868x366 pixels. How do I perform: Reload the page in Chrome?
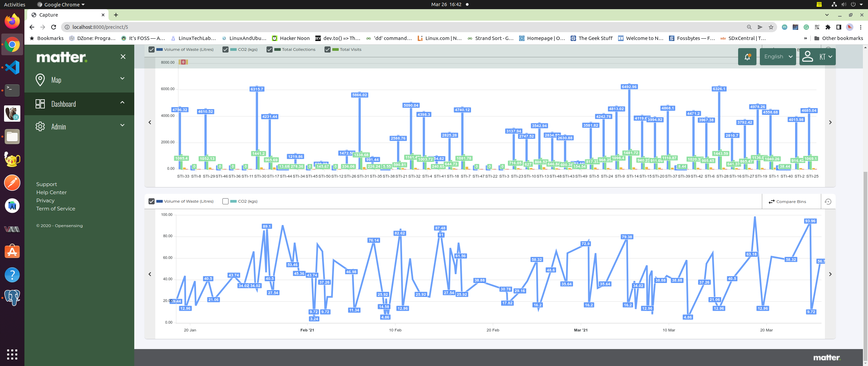coord(54,27)
